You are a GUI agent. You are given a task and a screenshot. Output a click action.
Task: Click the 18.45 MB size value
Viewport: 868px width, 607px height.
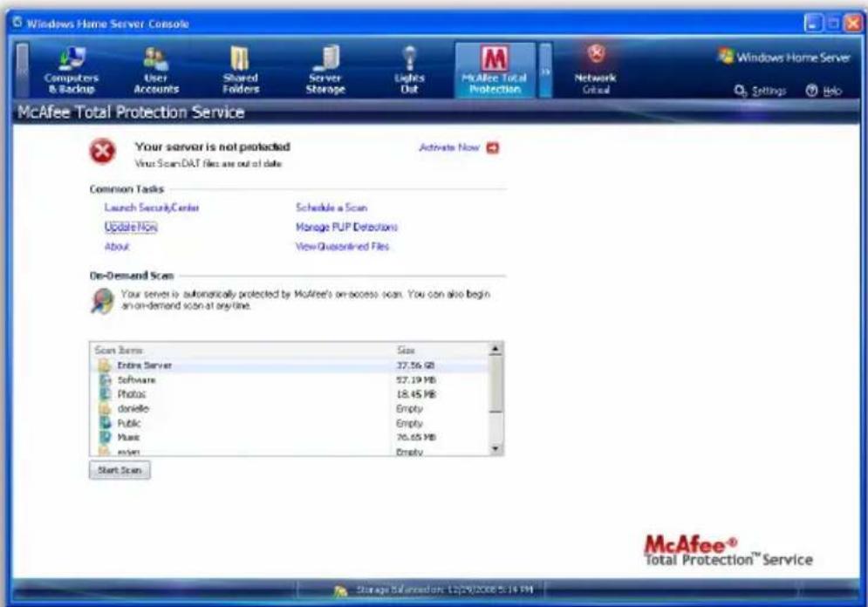pos(416,394)
